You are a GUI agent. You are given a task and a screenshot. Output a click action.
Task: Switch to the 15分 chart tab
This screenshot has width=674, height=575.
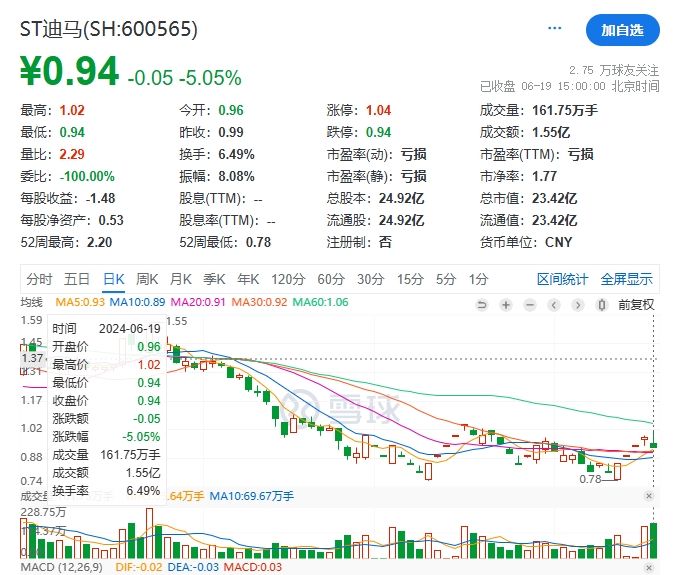click(410, 279)
